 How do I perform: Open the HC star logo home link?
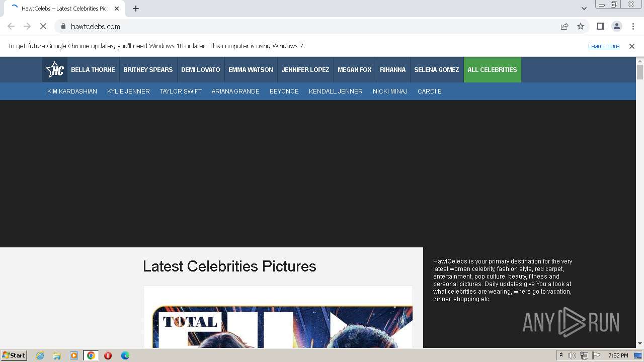click(55, 70)
